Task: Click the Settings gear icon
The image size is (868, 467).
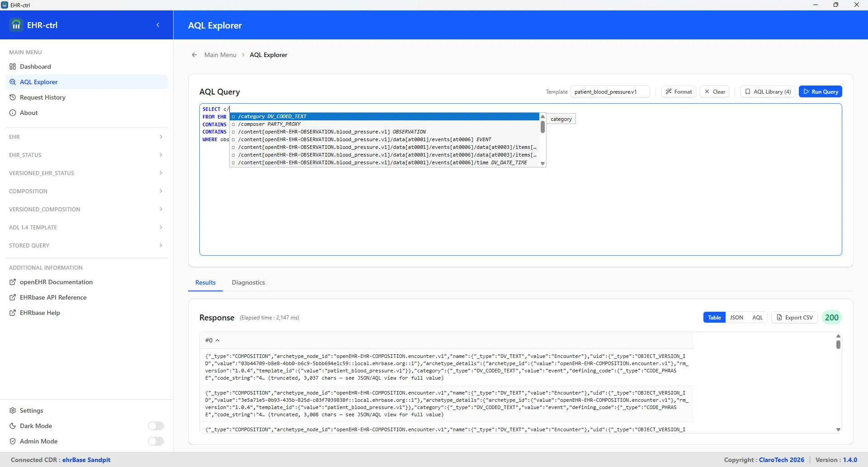Action: (x=13, y=410)
